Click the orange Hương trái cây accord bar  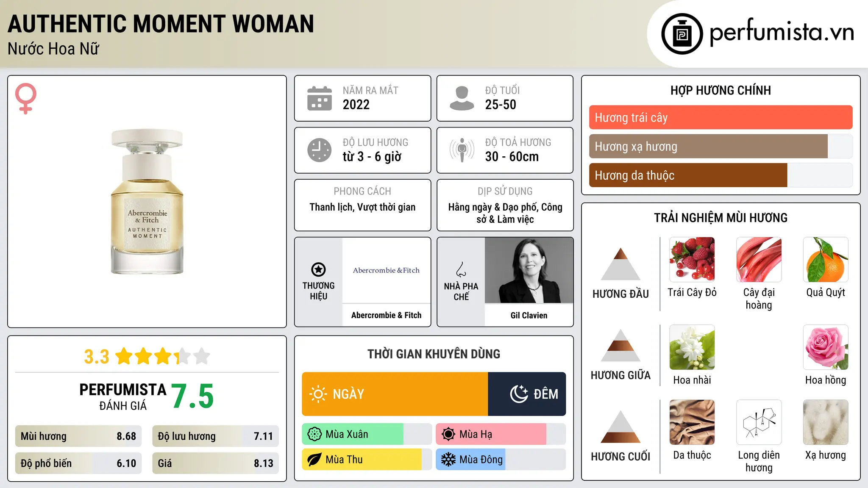[721, 117]
